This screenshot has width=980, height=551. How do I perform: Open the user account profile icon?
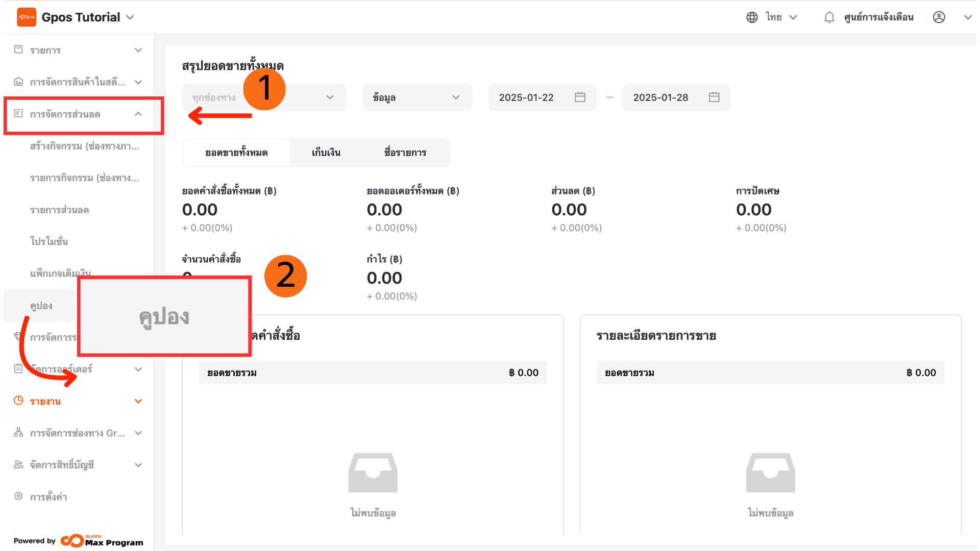(x=939, y=17)
